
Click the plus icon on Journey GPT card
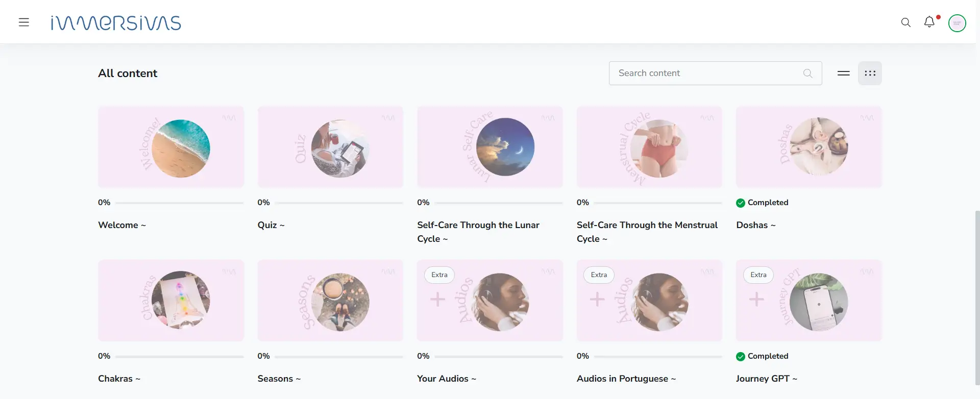point(756,299)
